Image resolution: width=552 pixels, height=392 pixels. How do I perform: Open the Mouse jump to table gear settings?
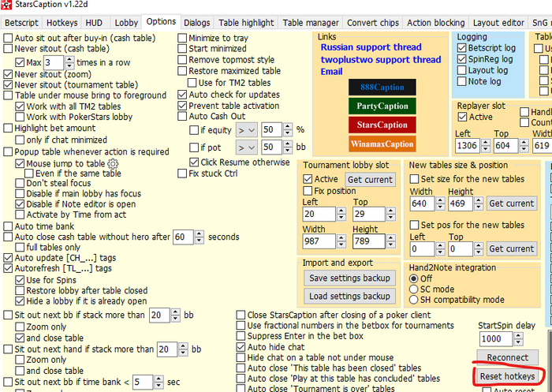pos(113,164)
